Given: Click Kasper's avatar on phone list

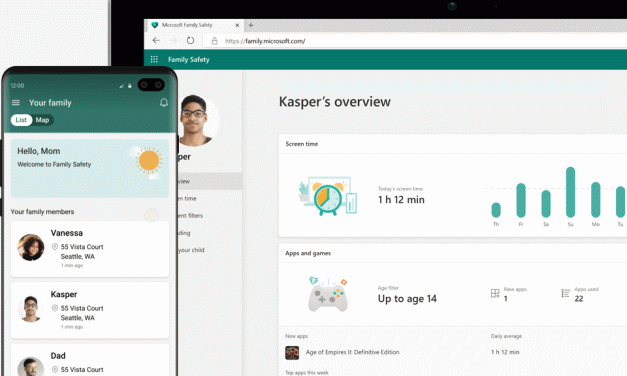Looking at the screenshot, I should [x=31, y=309].
